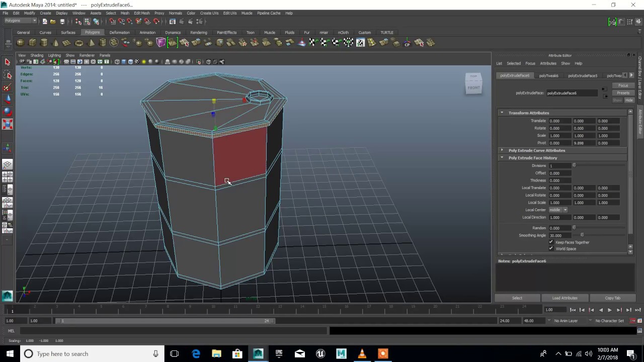
Task: Open a scene with the folder icon
Action: coord(53,22)
